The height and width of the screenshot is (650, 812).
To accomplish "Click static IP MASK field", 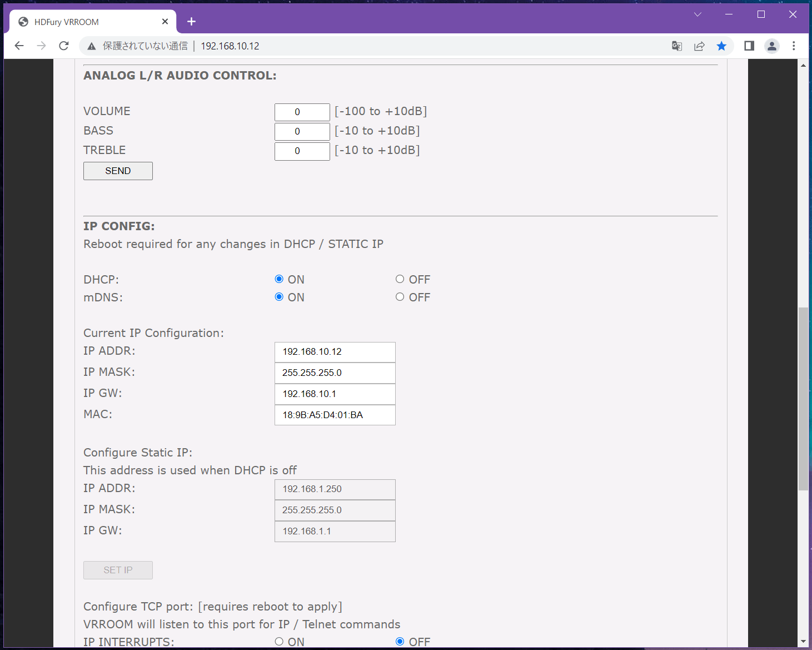I will click(335, 510).
